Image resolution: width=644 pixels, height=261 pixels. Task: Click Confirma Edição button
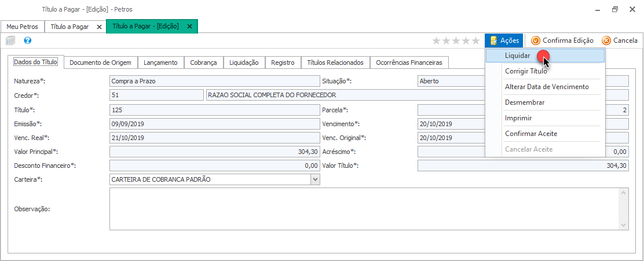click(562, 40)
